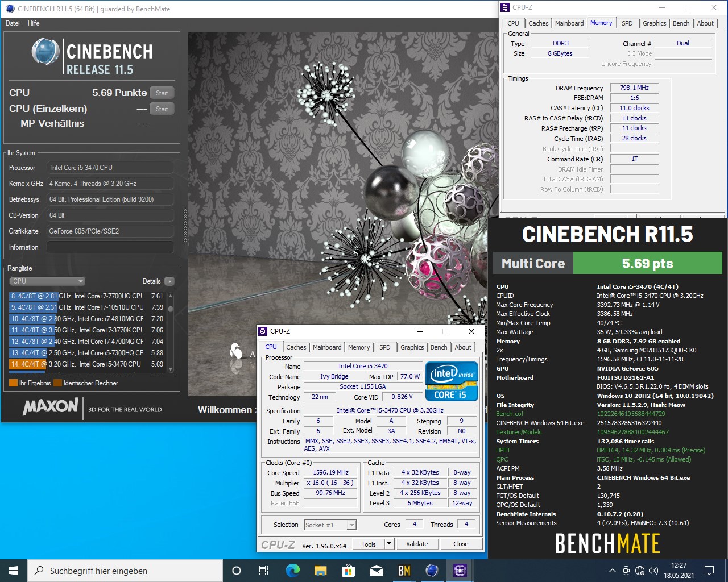The width and height of the screenshot is (728, 582).
Task: Open Mail app from taskbar
Action: pyautogui.click(x=376, y=571)
